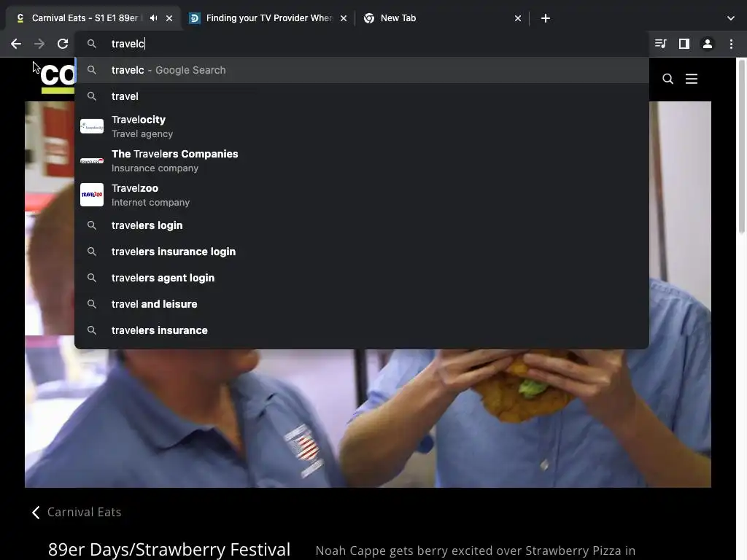
Task: Choose 'travelers login' suggestion
Action: click(362, 225)
